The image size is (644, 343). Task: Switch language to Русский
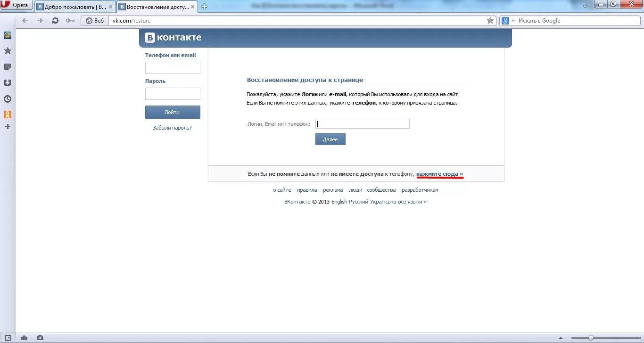(358, 202)
